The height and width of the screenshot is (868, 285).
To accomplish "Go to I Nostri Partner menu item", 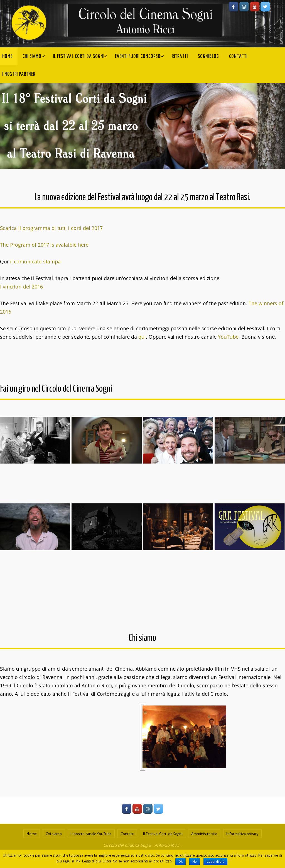I will point(19,74).
